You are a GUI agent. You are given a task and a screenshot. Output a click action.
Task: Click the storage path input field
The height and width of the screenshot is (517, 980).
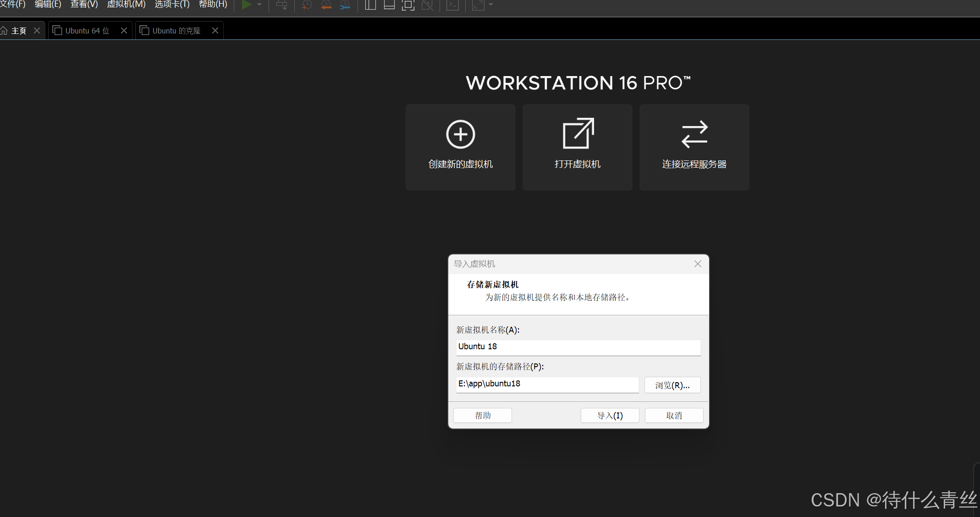click(x=547, y=384)
